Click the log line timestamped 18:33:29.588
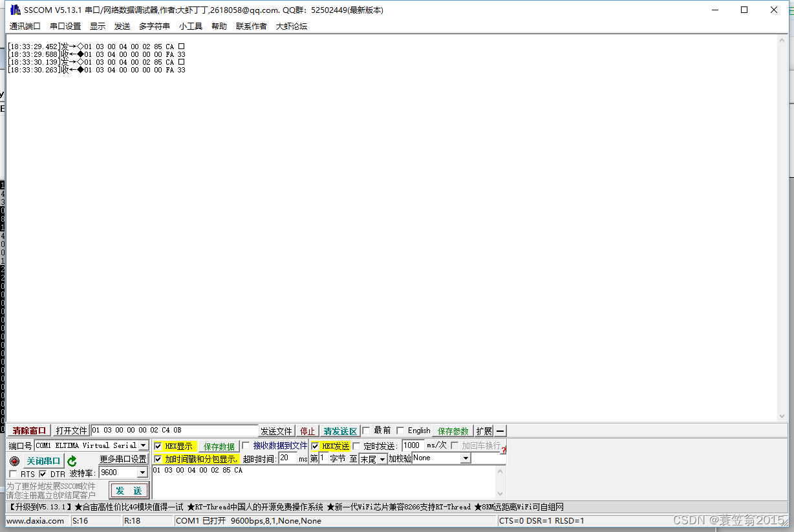 tap(96, 54)
